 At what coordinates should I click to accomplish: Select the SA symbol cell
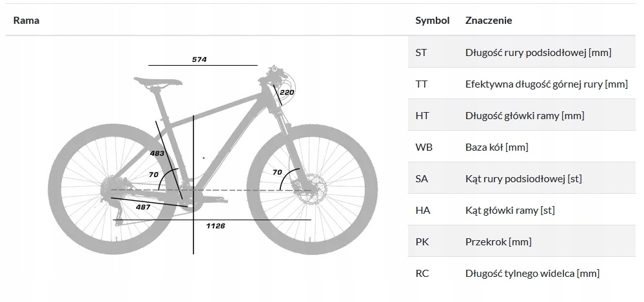point(422,178)
